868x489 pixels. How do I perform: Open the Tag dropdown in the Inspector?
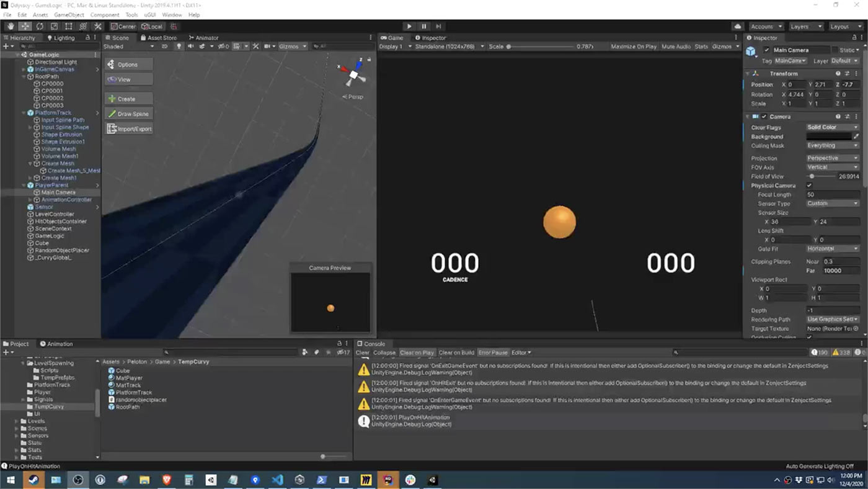coord(790,61)
